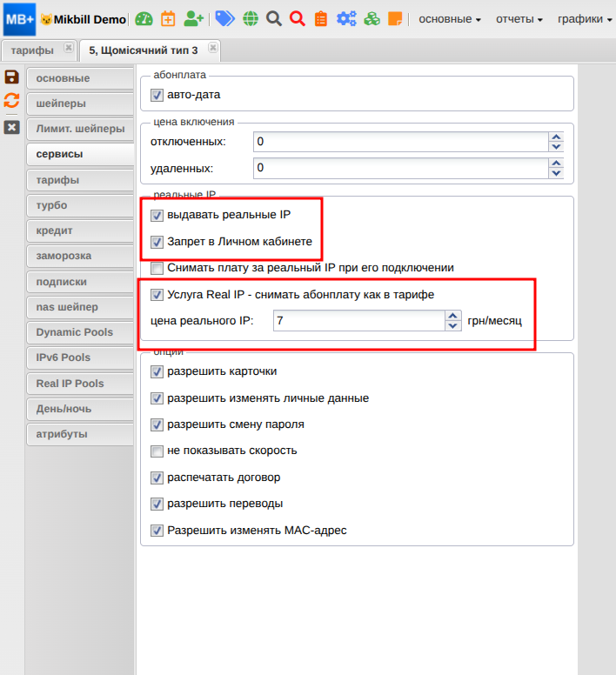The width and height of the screenshot is (616, 675).
Task: Toggle разрешить переводы checkbox
Action: pos(157,505)
